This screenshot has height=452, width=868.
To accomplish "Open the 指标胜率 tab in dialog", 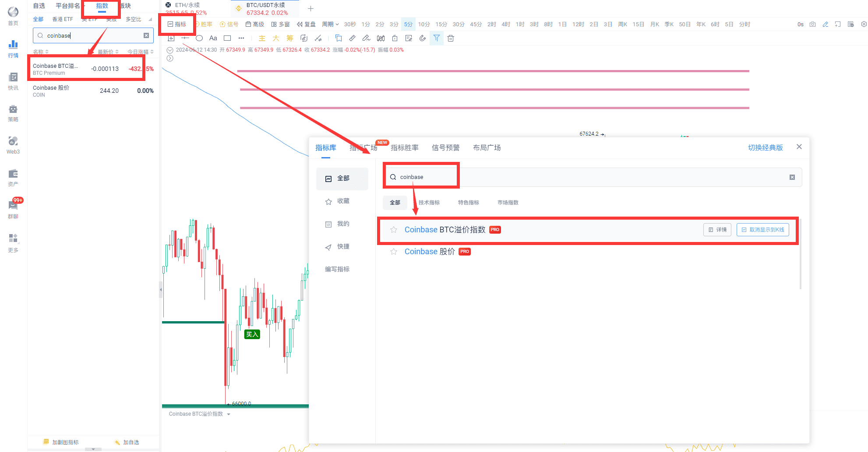I will [x=405, y=148].
